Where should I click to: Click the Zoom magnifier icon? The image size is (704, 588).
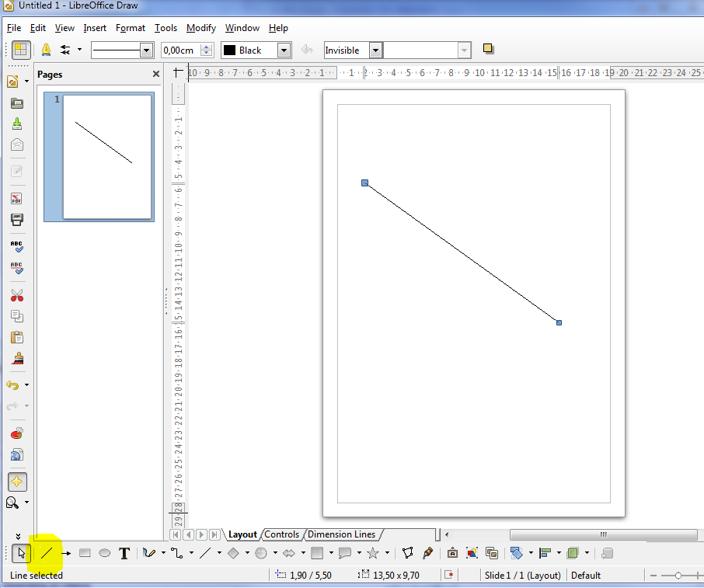coord(12,503)
